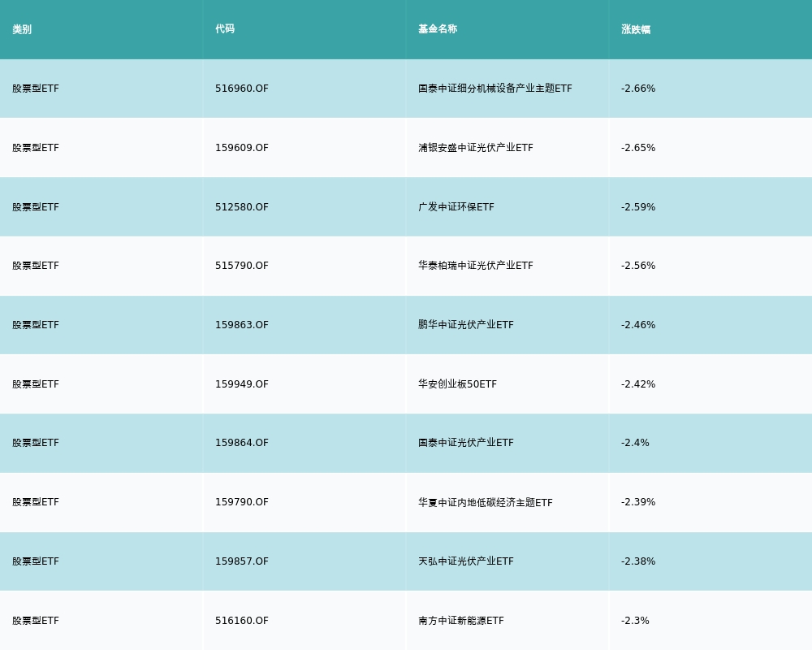Click fund name 天弘中证光伏产业ETF
Image resolution: width=812 pixels, height=650 pixels.
[x=466, y=561]
